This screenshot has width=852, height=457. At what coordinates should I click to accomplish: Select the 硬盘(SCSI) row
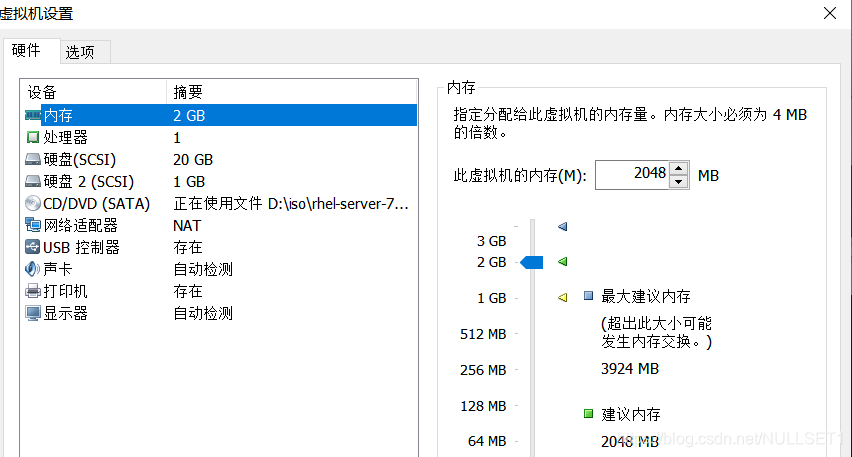[x=219, y=159]
